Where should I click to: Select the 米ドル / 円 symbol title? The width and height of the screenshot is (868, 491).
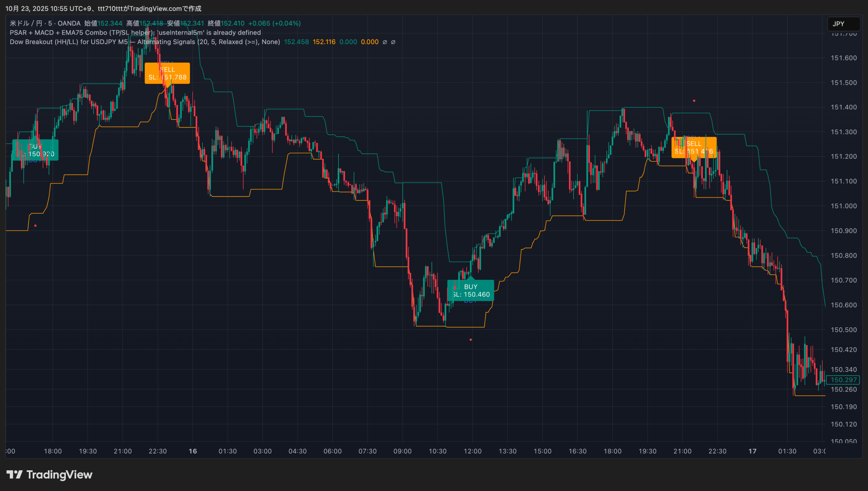click(26, 23)
